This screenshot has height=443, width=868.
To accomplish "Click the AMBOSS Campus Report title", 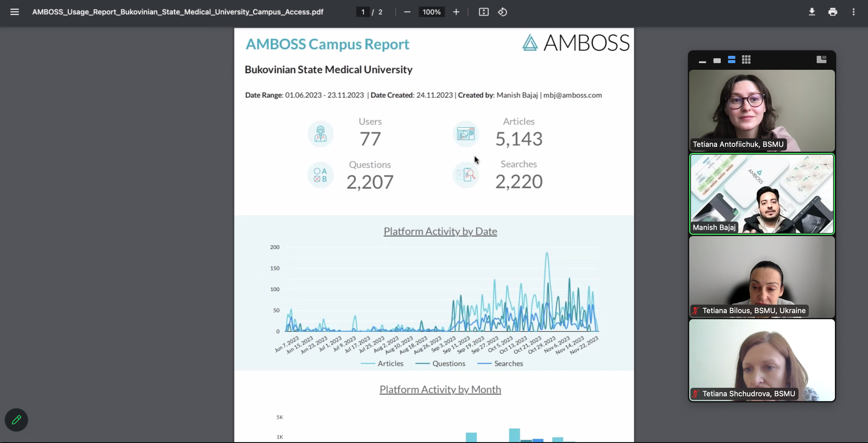I will (x=327, y=44).
